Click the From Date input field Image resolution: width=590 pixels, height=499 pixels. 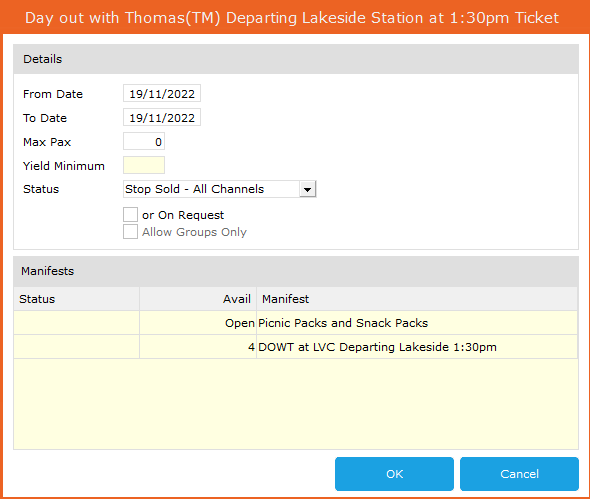tap(162, 93)
